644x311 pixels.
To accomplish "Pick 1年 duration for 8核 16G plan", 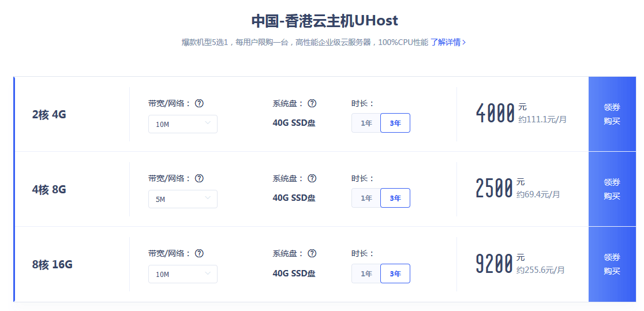I will click(366, 273).
